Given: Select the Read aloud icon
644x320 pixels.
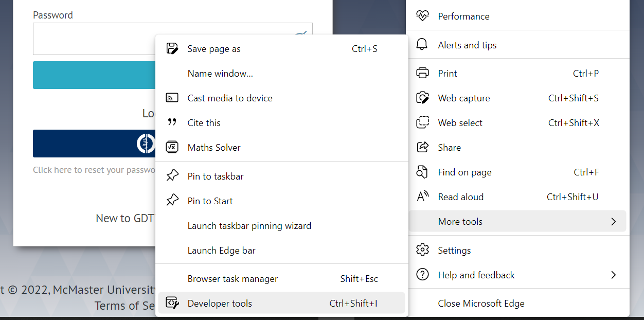Looking at the screenshot, I should 422,197.
